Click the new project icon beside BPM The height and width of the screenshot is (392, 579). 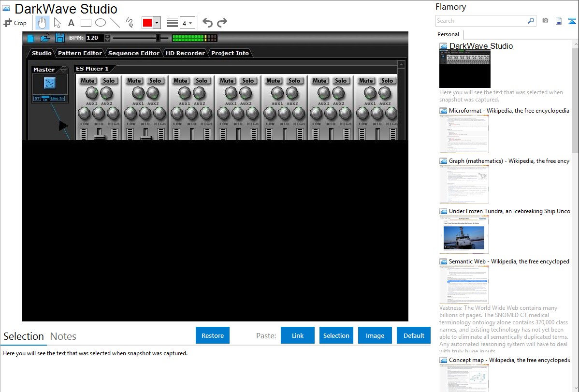[30, 38]
